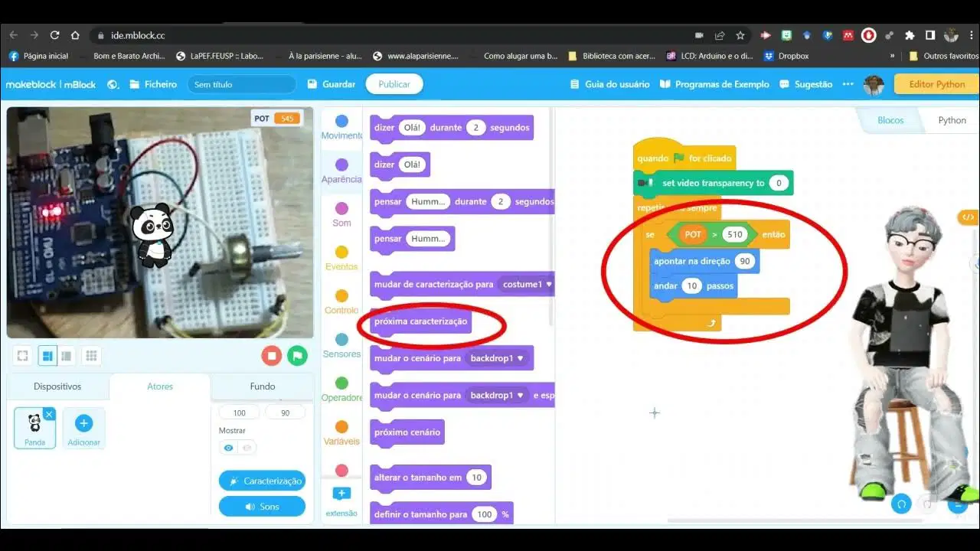Image resolution: width=980 pixels, height=551 pixels.
Task: Open Programas de Exemplo
Action: click(714, 84)
